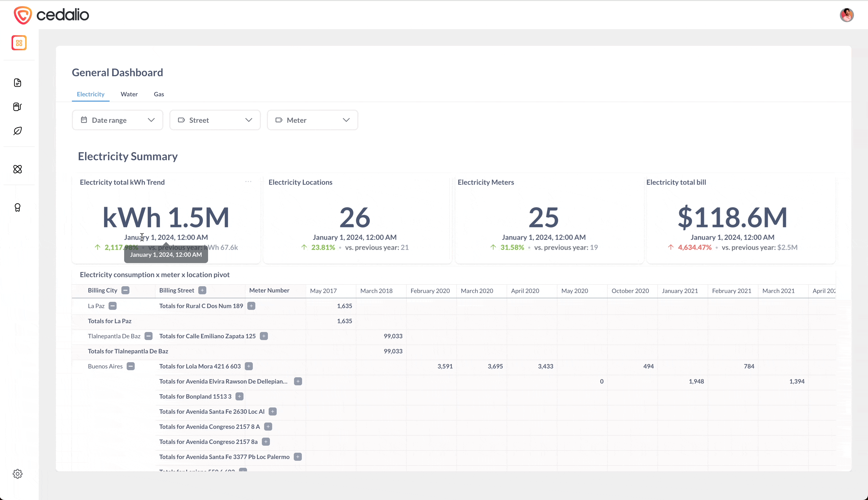Open the atom-shaped icon in sidebar
The image size is (868, 500).
[18, 169]
